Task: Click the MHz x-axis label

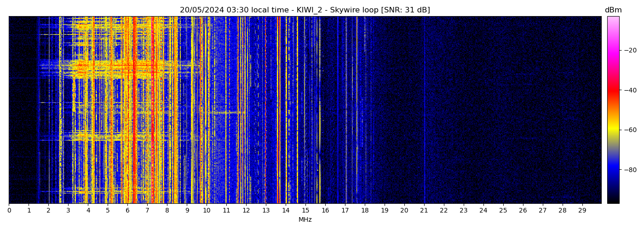Action: [x=305, y=220]
